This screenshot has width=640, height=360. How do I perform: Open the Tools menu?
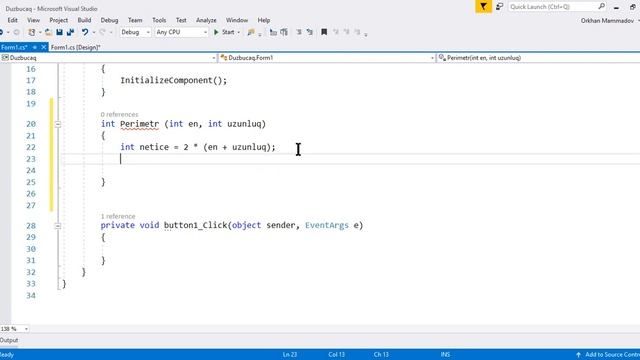click(x=159, y=20)
